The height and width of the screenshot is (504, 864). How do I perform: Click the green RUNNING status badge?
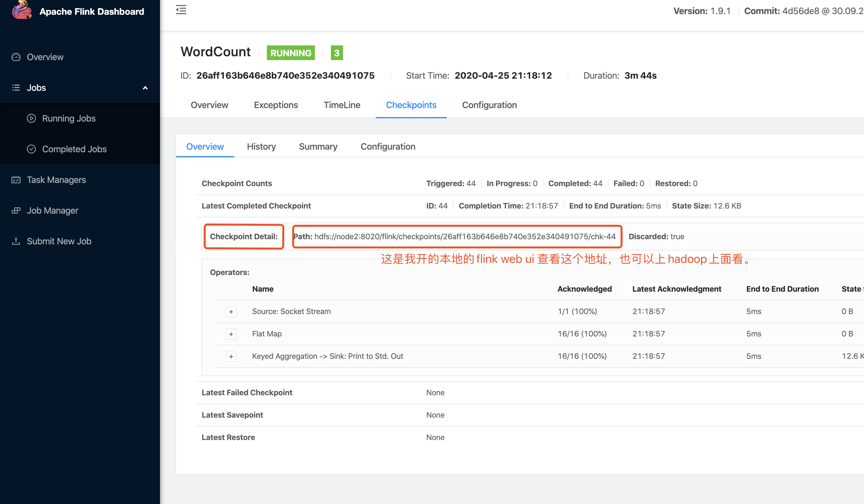coord(291,53)
